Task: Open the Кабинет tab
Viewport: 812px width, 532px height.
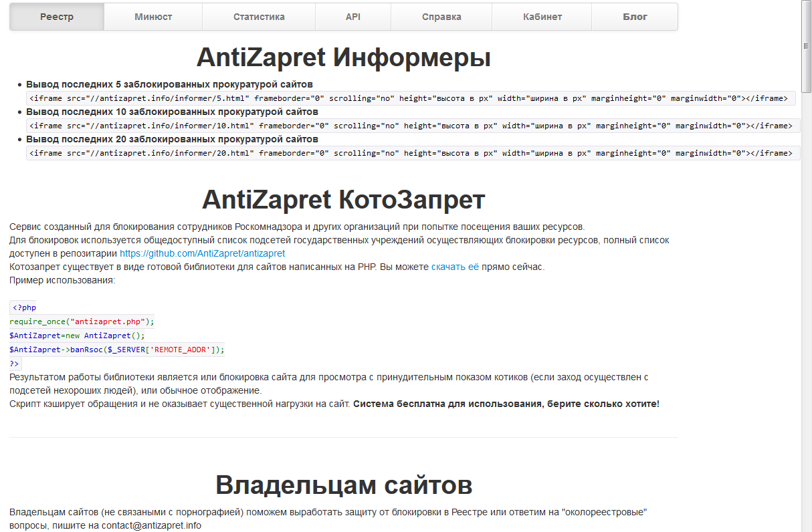Action: point(542,17)
